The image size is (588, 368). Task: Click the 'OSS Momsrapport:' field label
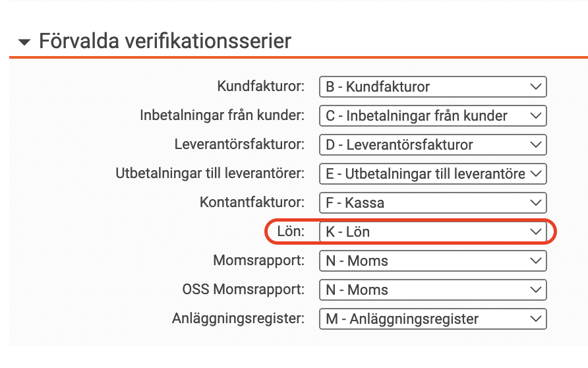coord(243,290)
